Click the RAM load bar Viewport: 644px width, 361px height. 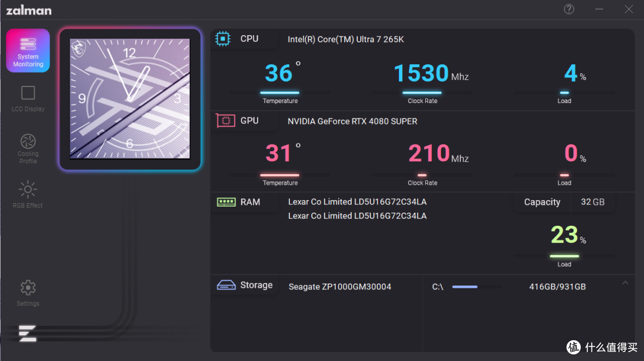tap(564, 256)
